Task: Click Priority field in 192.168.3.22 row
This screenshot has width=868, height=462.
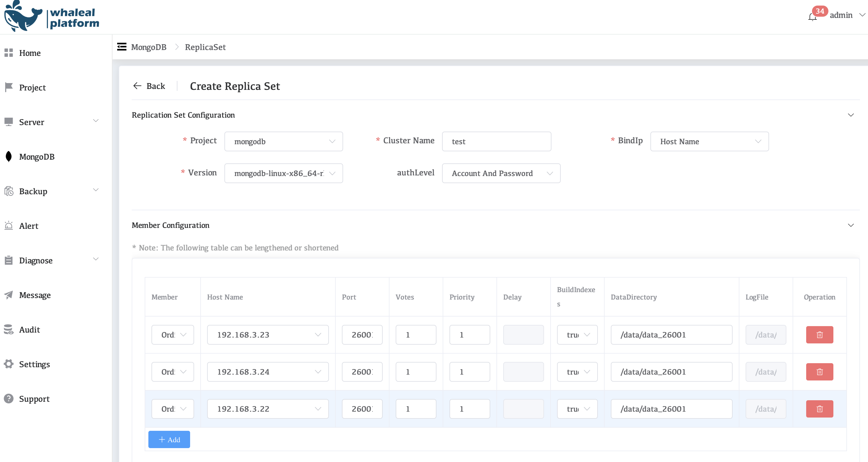Action: point(469,409)
